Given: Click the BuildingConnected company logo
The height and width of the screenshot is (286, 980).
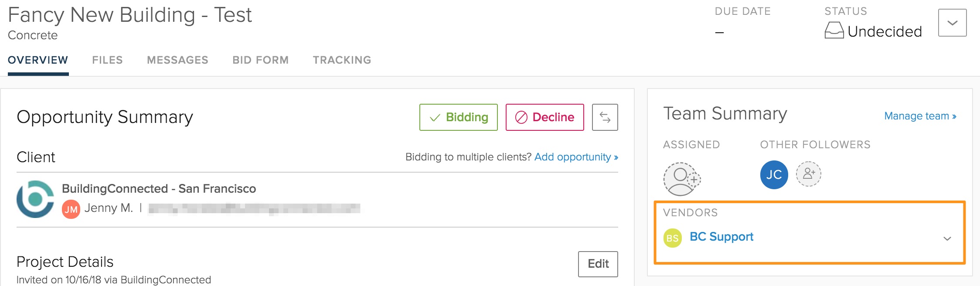Looking at the screenshot, I should coord(35,199).
